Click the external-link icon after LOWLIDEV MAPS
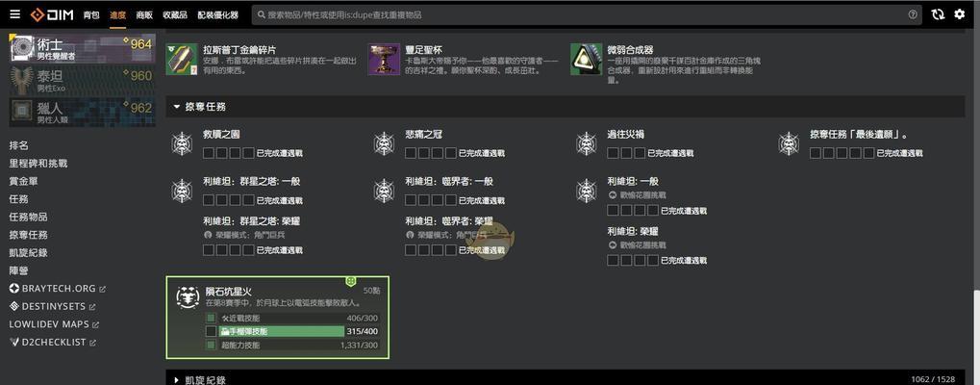 (x=95, y=325)
